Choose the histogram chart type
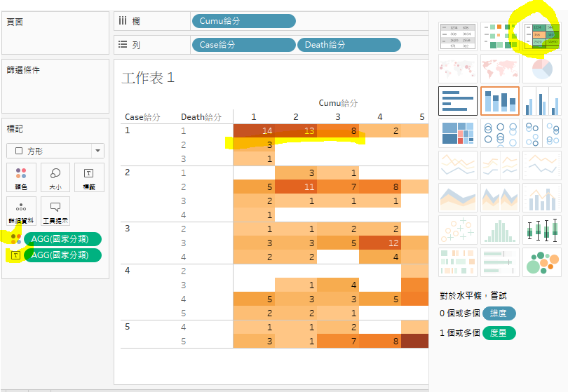This screenshot has width=568, height=392. tap(500, 230)
